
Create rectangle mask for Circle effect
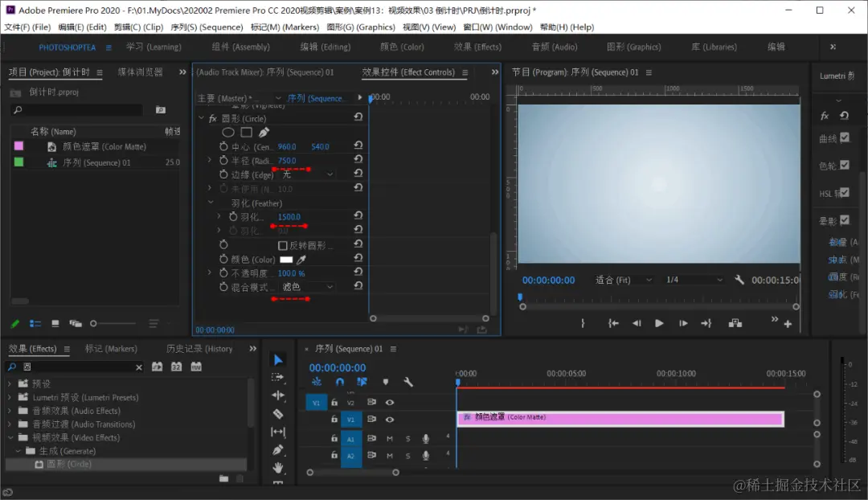pos(247,133)
